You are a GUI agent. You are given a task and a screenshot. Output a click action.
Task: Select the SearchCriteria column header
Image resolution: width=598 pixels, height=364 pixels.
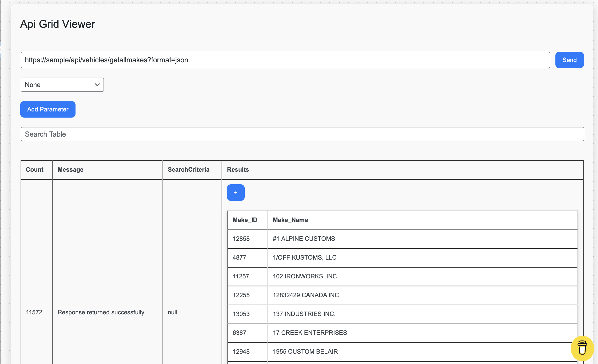[x=188, y=170]
